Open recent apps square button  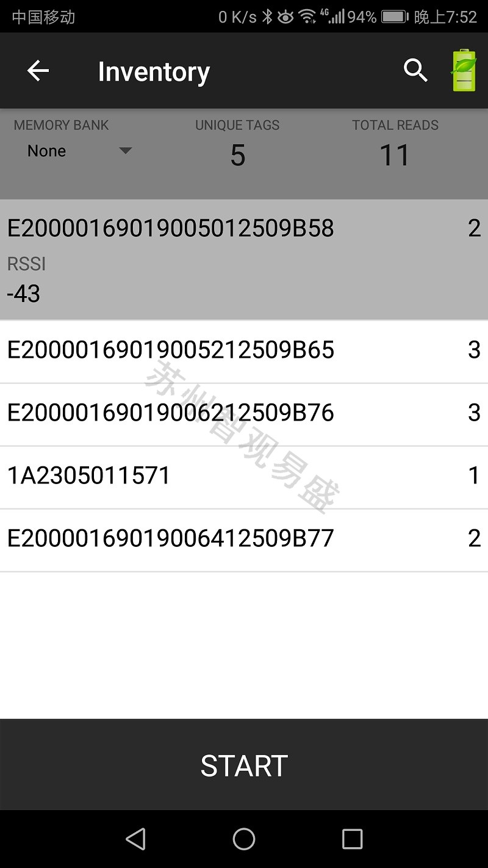point(352,839)
